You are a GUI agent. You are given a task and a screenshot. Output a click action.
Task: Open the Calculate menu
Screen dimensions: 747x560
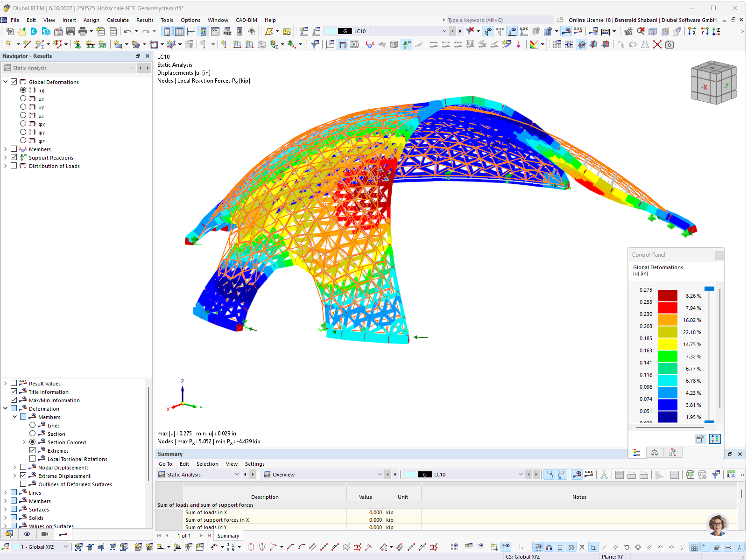point(118,20)
